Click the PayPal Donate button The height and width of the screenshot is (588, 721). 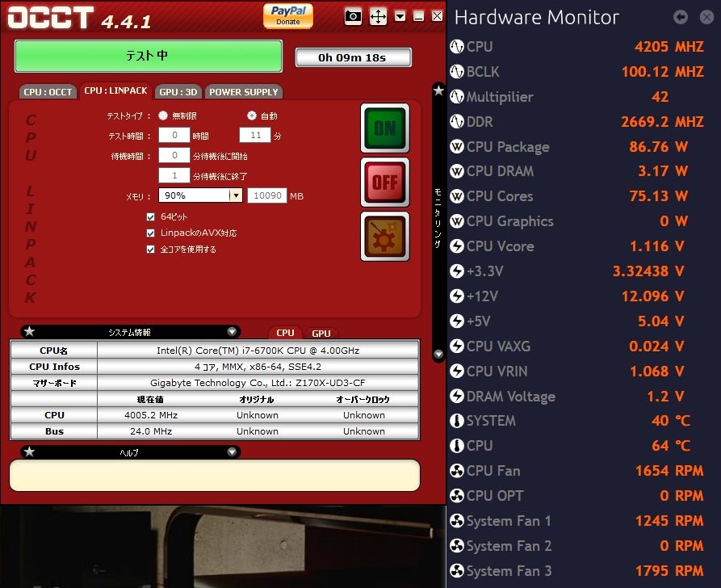(288, 15)
